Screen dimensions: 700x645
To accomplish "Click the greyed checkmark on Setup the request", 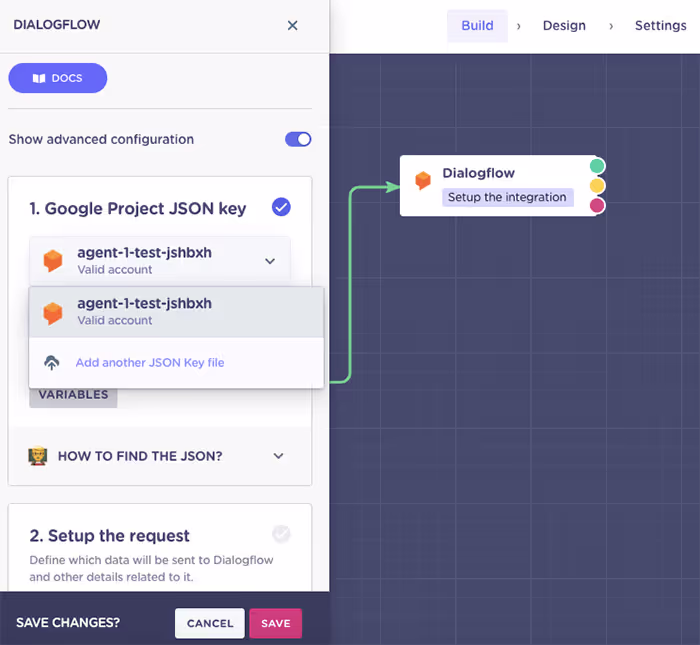I will (x=281, y=533).
